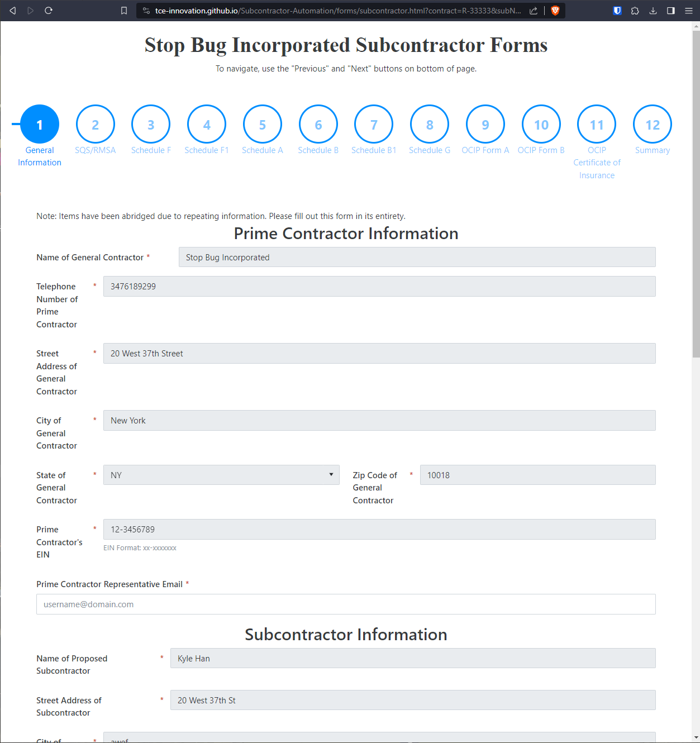
Task: Go to step 6 Schedule B
Action: (x=318, y=124)
